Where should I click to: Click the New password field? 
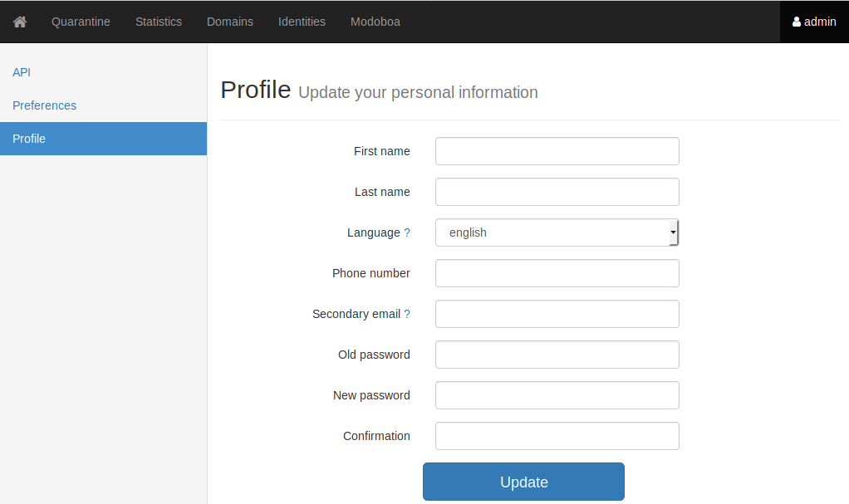[x=557, y=395]
